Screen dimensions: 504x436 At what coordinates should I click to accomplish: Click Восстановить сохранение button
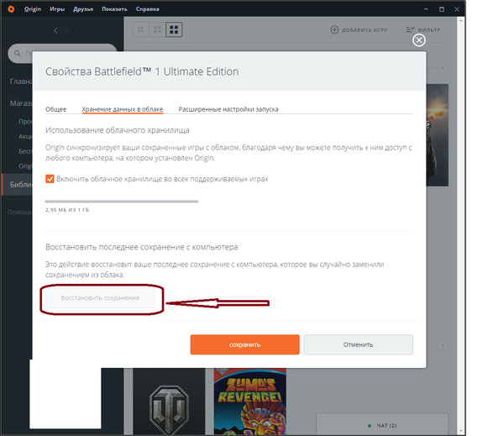click(100, 297)
